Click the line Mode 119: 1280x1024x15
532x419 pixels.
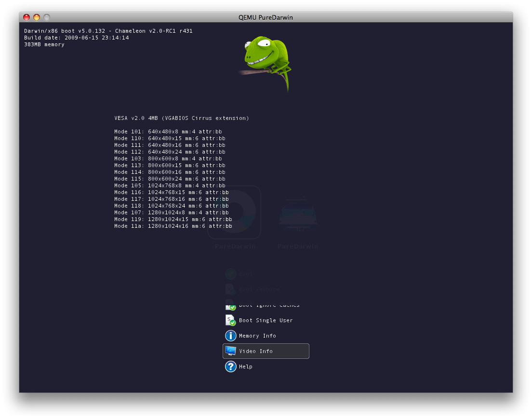173,219
